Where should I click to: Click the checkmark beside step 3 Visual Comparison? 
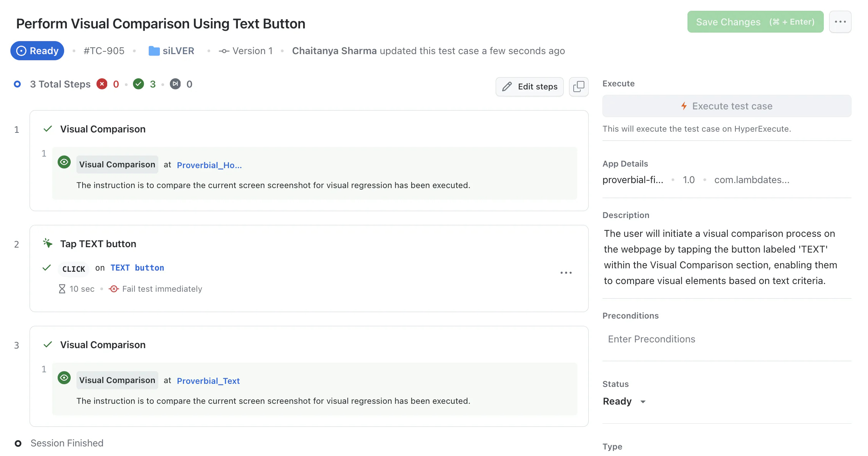pos(48,345)
